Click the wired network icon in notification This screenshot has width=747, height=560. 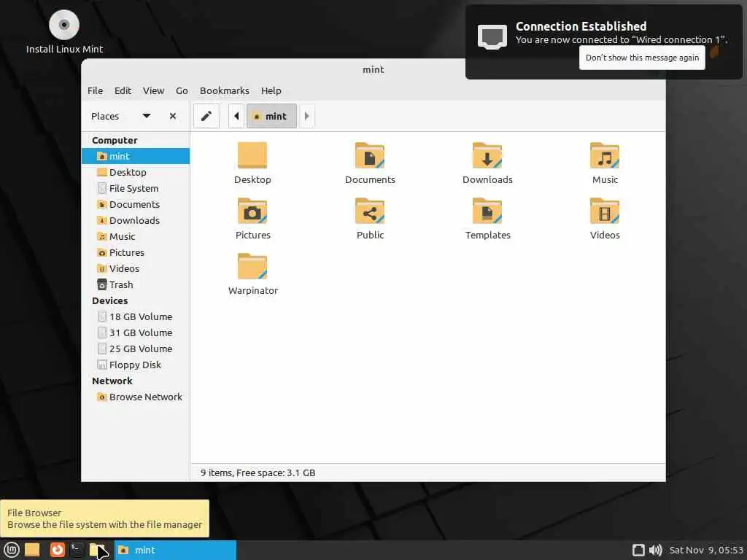492,36
